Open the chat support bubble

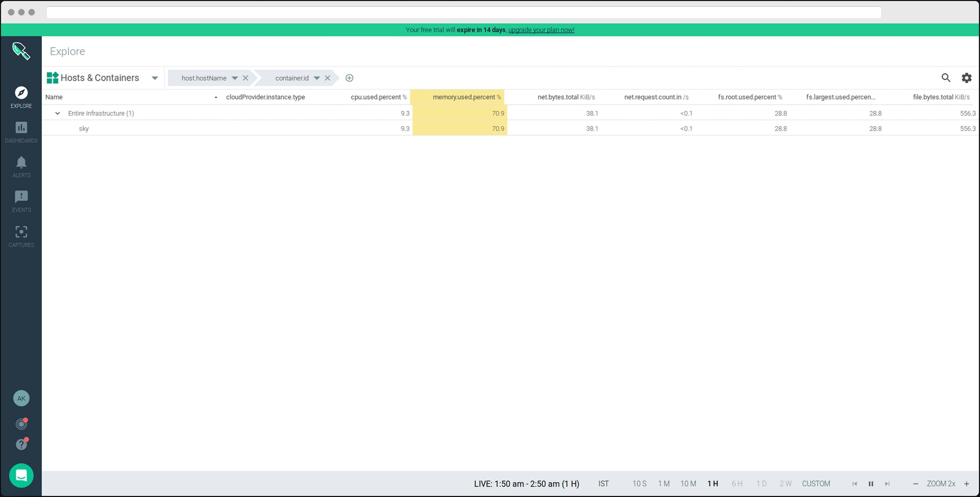(21, 475)
